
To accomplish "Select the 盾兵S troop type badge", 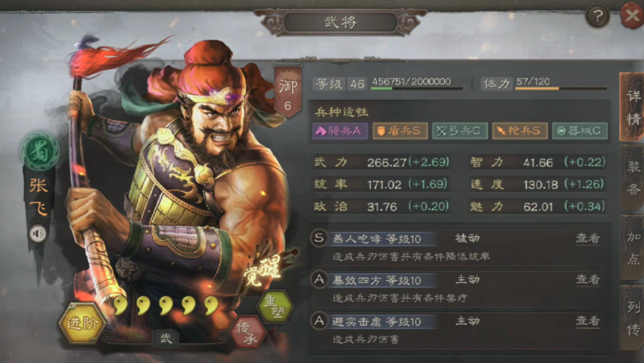I will point(400,130).
